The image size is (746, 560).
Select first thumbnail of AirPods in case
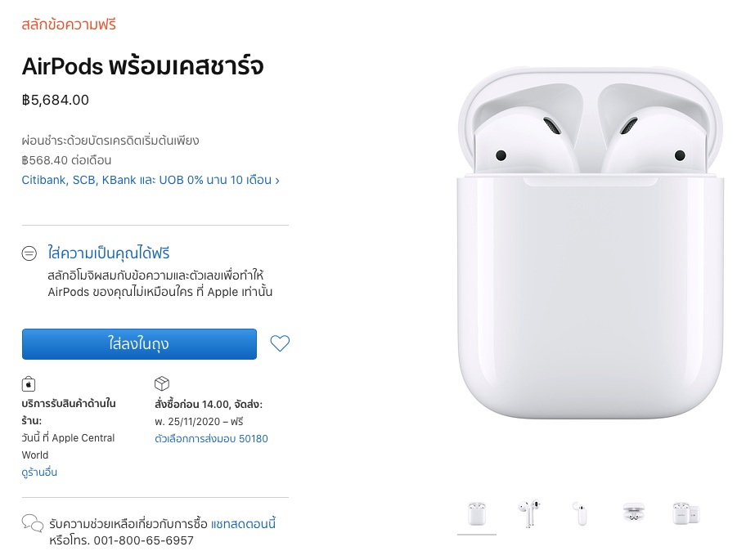tap(477, 513)
